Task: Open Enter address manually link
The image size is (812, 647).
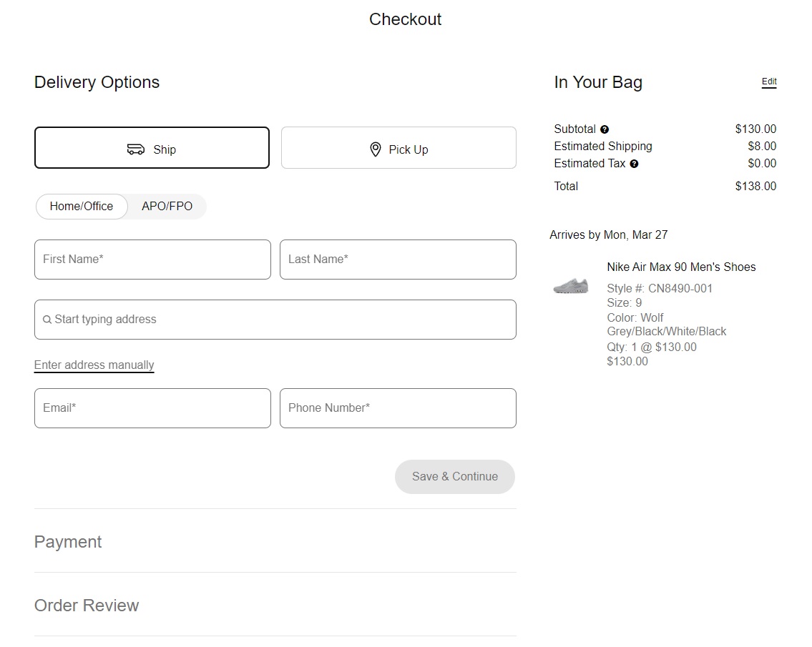Action: 94,365
